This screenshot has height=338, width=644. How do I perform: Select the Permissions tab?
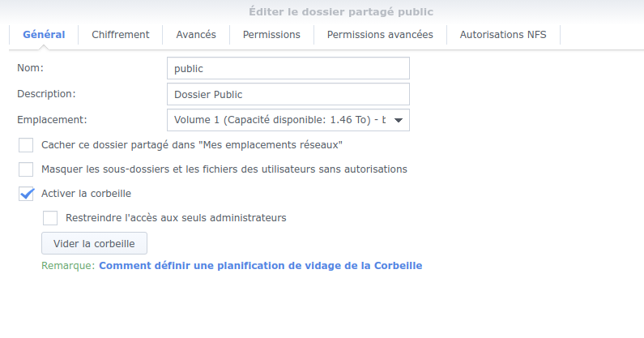pos(271,34)
